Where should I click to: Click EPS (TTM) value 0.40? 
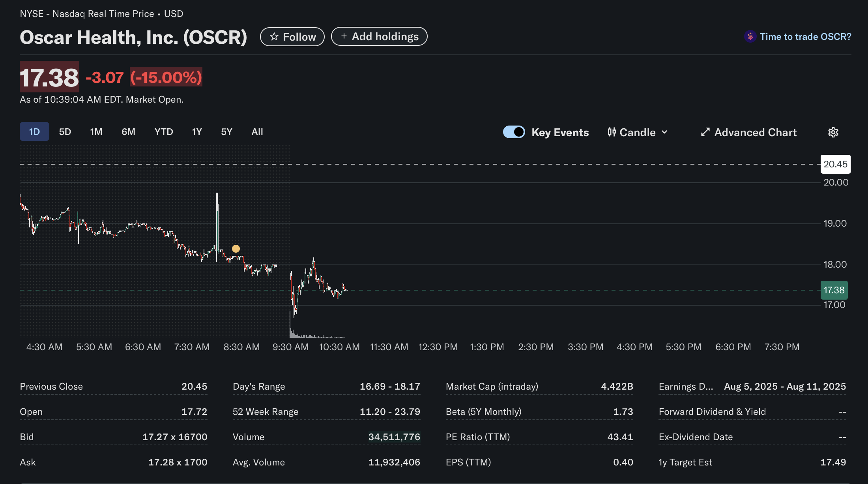tap(623, 462)
